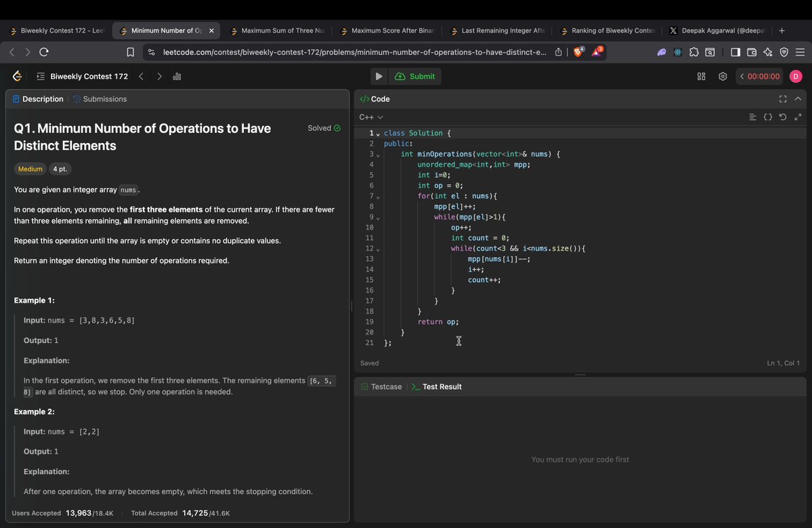Open a new browser tab

tap(782, 31)
